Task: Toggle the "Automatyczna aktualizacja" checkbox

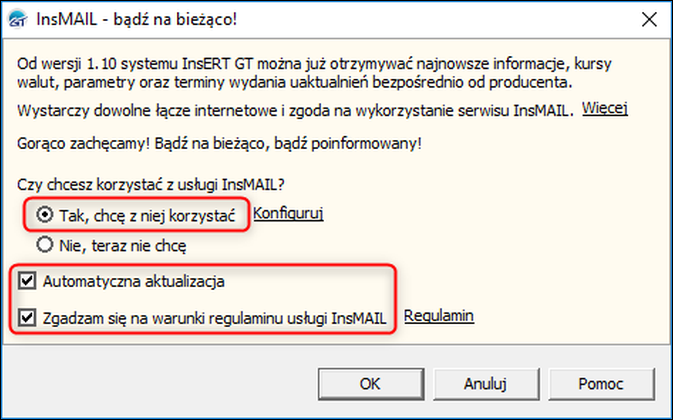Action: [27, 281]
